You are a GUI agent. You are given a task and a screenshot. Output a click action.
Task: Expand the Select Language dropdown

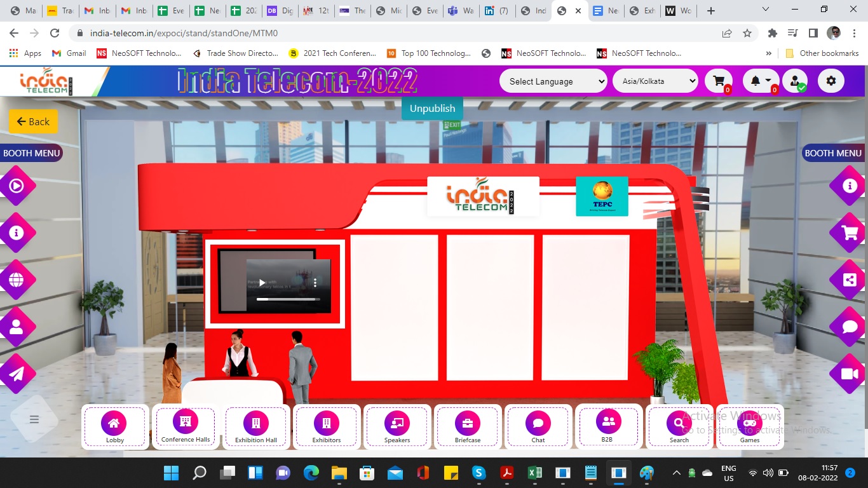coord(553,81)
